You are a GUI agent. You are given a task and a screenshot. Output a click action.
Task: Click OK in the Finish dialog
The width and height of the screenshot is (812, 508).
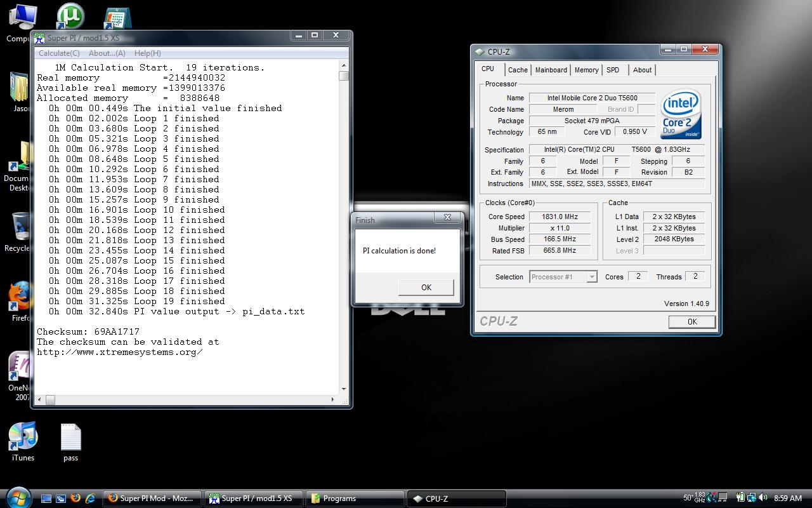[426, 287]
